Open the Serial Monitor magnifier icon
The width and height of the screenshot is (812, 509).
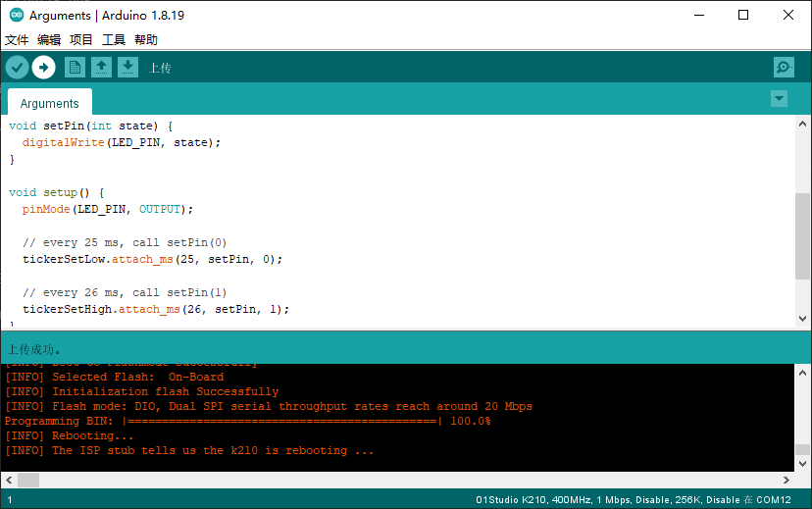tap(784, 68)
